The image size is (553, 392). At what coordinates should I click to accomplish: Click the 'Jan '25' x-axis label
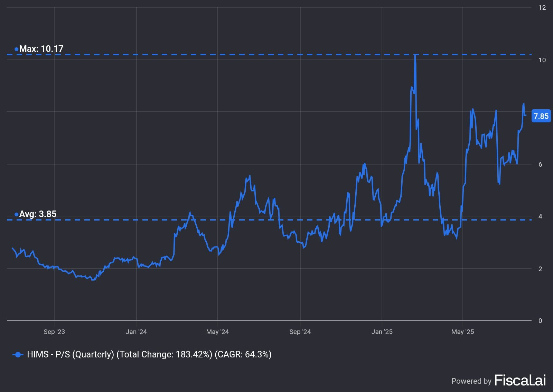382,332
